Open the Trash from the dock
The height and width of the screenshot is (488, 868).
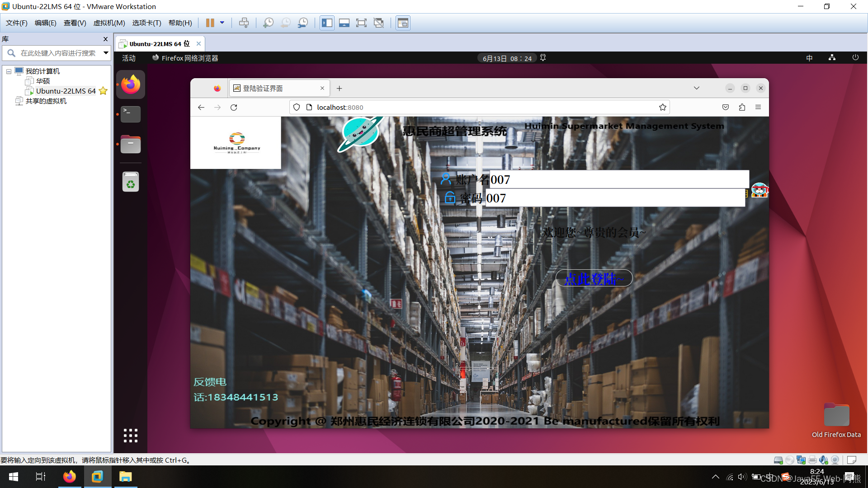tap(131, 182)
